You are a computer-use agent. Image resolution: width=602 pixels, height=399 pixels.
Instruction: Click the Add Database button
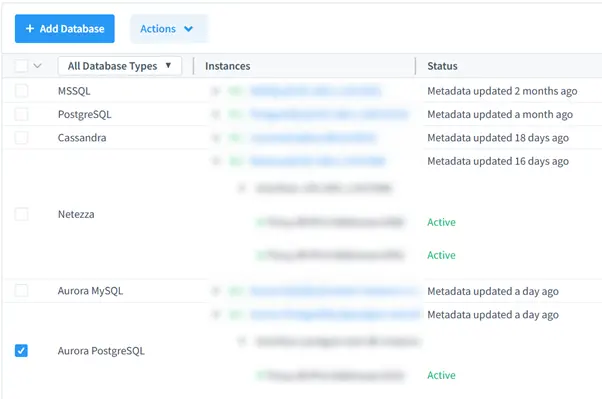tap(64, 29)
